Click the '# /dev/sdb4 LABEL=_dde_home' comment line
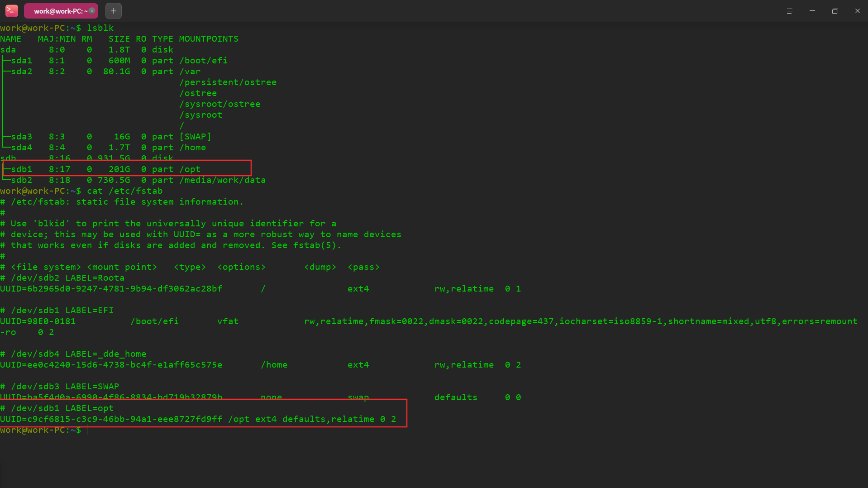 (x=73, y=354)
